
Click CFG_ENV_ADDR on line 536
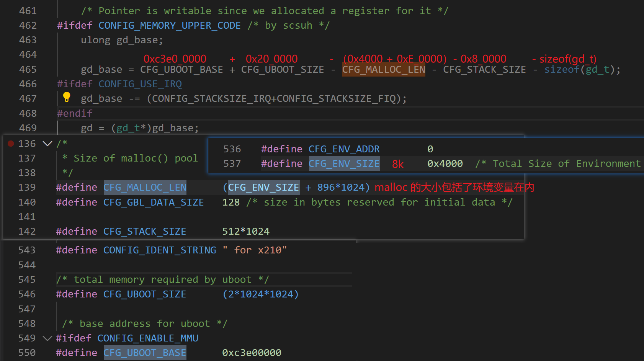point(344,149)
